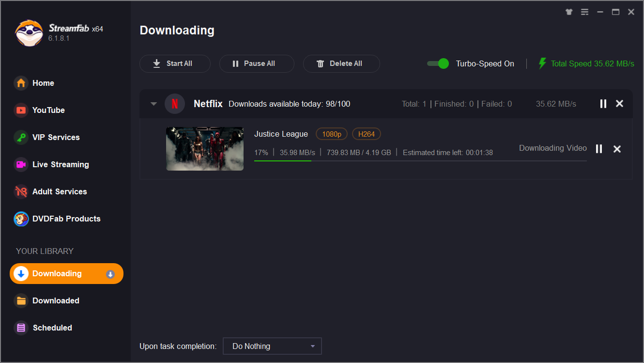The image size is (644, 363).
Task: Open the Upon task completion dropdown
Action: 272,346
